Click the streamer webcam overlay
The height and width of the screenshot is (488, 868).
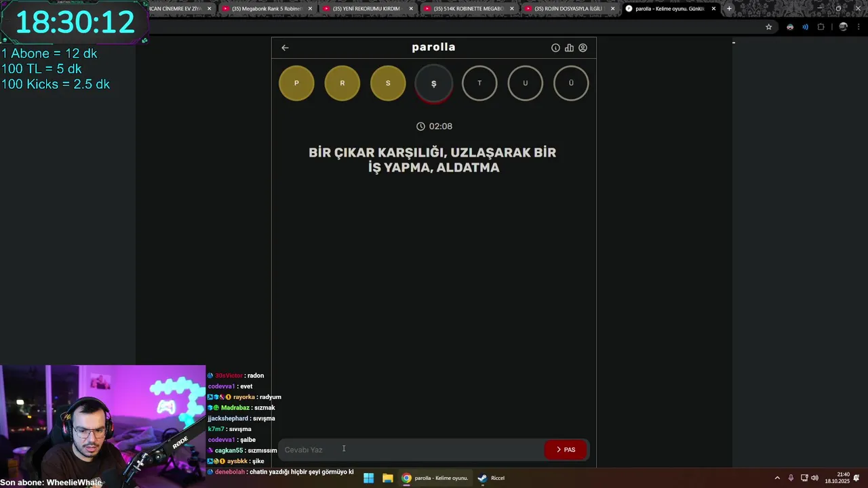[x=102, y=422]
